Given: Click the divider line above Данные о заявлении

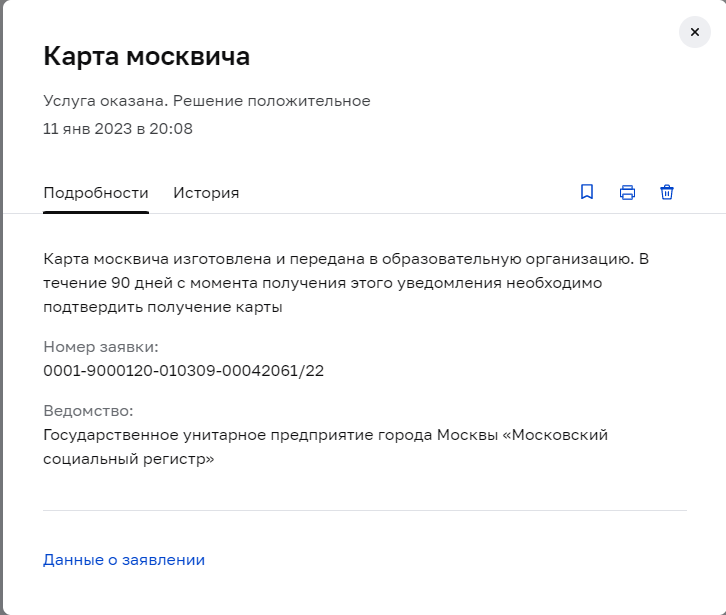Looking at the screenshot, I should tap(365, 510).
